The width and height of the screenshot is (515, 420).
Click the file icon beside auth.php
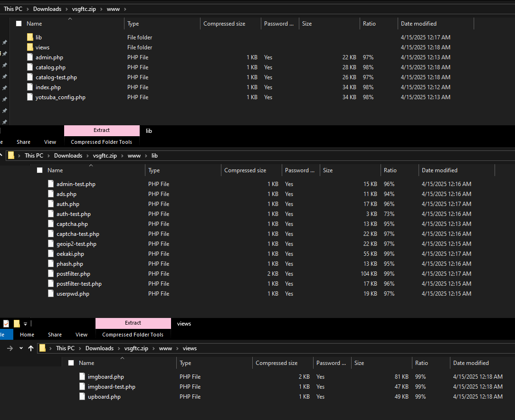[x=50, y=204]
